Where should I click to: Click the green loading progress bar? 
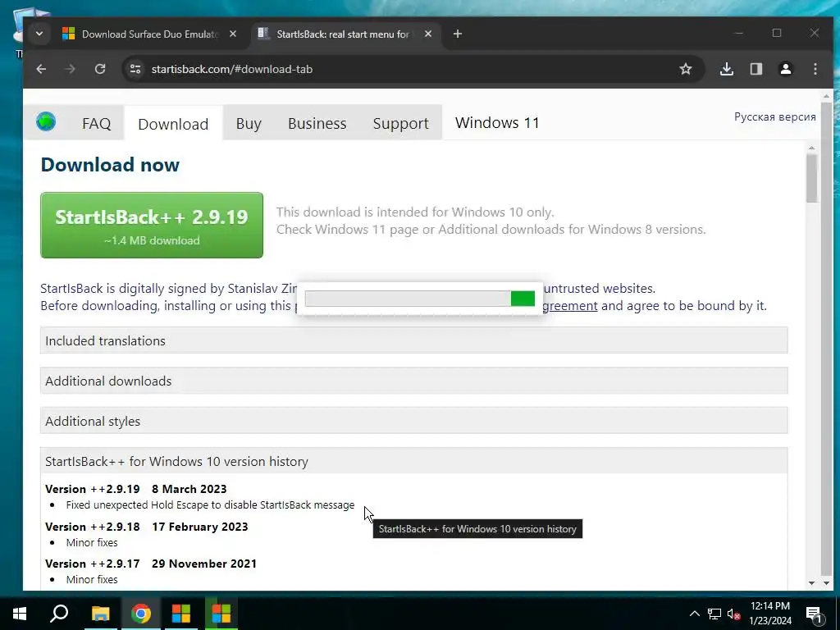[419, 299]
